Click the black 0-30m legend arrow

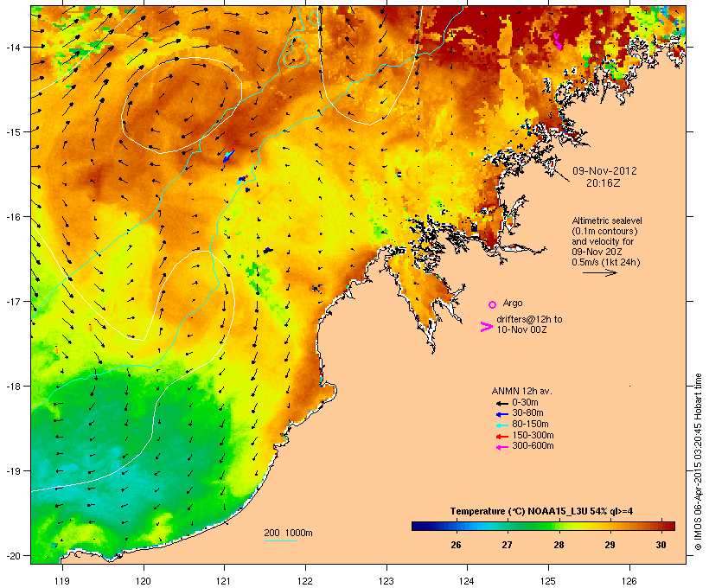point(501,403)
